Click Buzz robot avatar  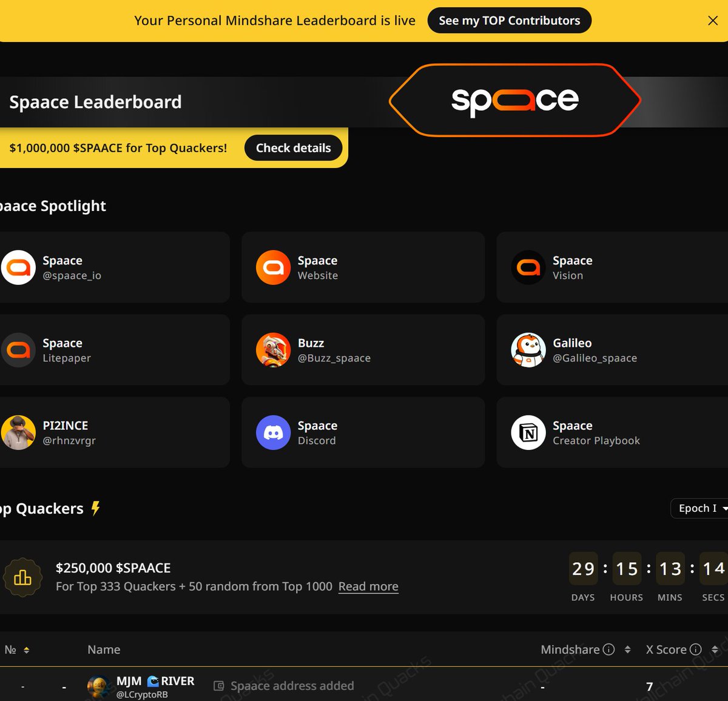click(x=273, y=350)
